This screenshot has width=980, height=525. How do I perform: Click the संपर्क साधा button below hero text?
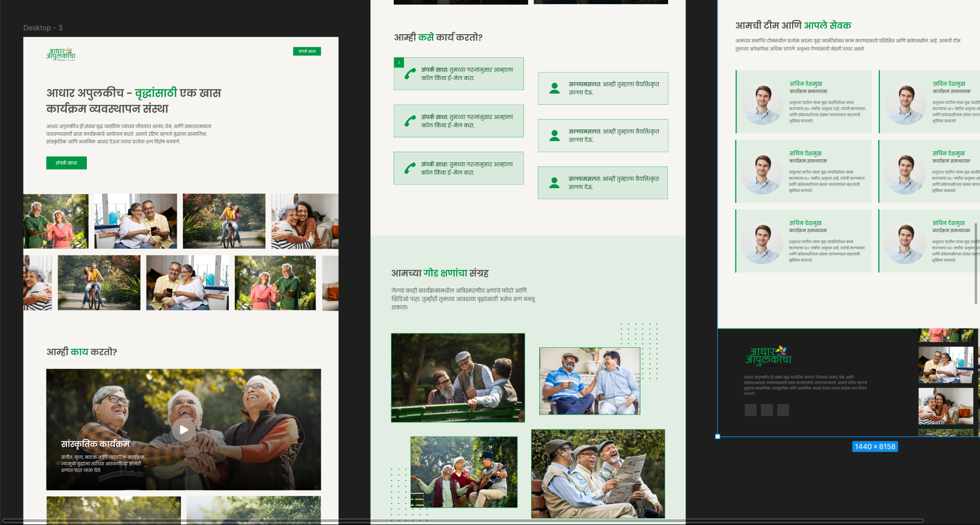pyautogui.click(x=66, y=163)
